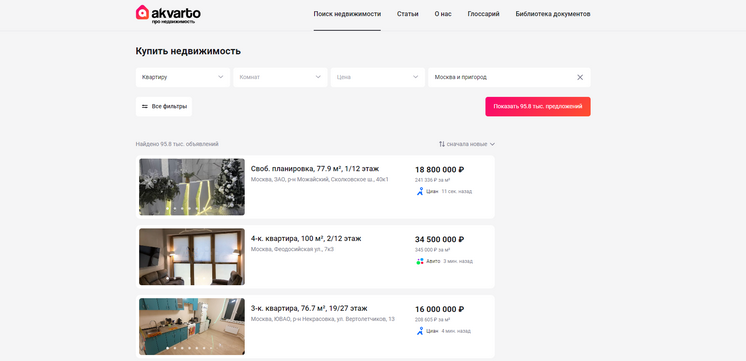Click the price 18 800 000 ₽

pyautogui.click(x=440, y=169)
